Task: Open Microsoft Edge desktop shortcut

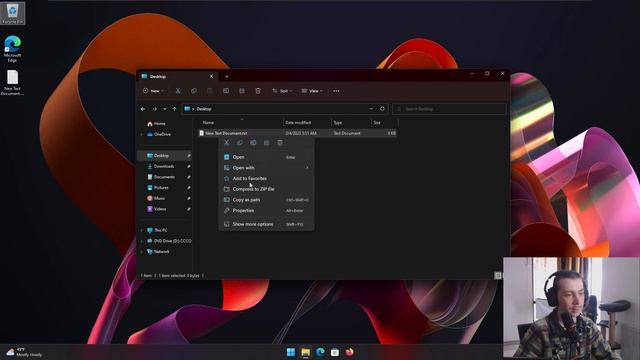Action: pos(12,49)
